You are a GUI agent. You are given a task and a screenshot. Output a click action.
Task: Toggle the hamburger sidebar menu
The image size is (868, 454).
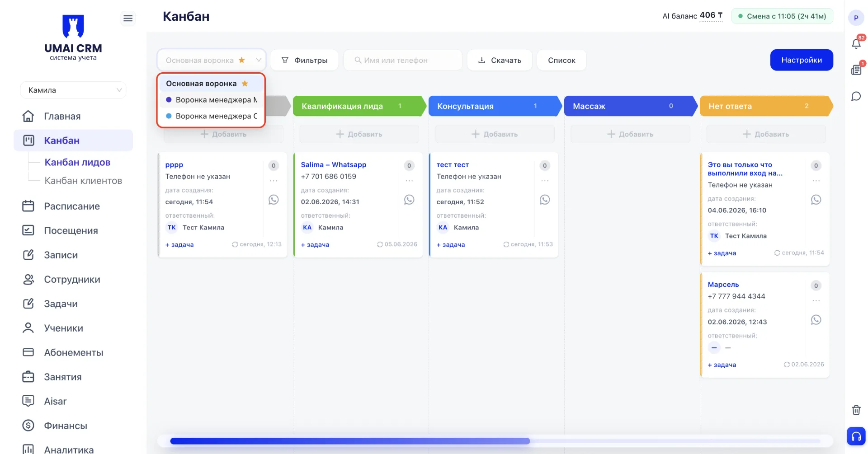click(128, 18)
